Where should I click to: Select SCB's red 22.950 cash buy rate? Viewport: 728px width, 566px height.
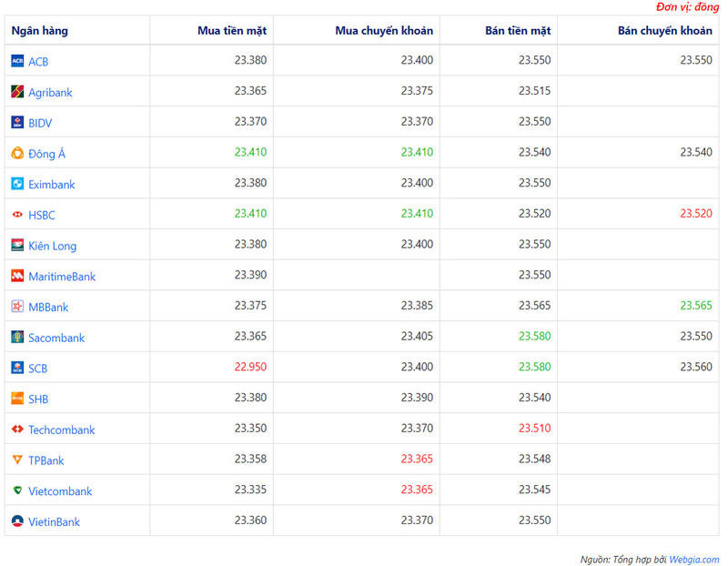[250, 369]
